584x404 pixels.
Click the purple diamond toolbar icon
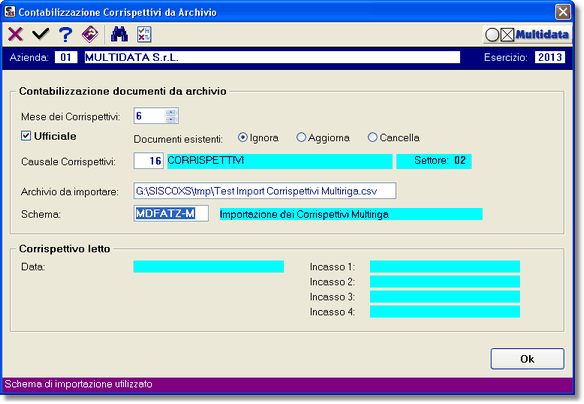(x=90, y=34)
